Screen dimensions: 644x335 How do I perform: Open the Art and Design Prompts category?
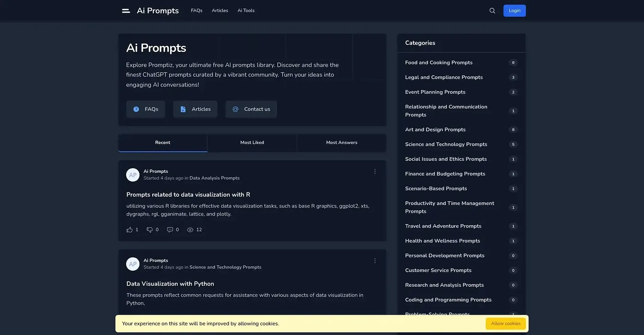point(435,130)
